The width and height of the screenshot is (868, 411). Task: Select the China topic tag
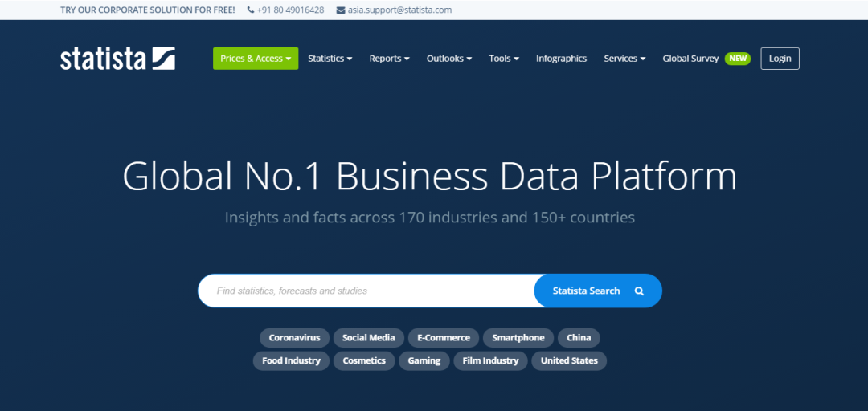pyautogui.click(x=579, y=337)
